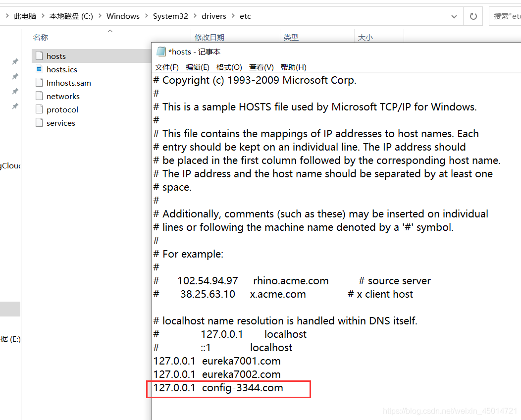
Task: Open the 文件(F) menu in Notepad
Action: (167, 67)
